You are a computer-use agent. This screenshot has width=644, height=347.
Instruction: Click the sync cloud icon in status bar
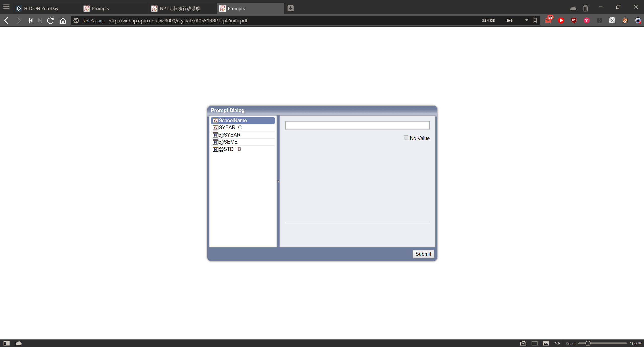coord(19,343)
